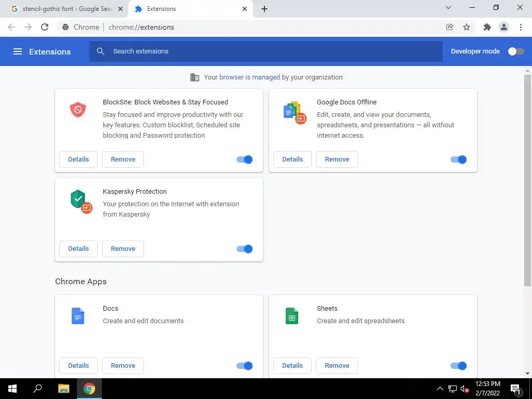Click the 'Chrome Apps' section heading

[81, 281]
